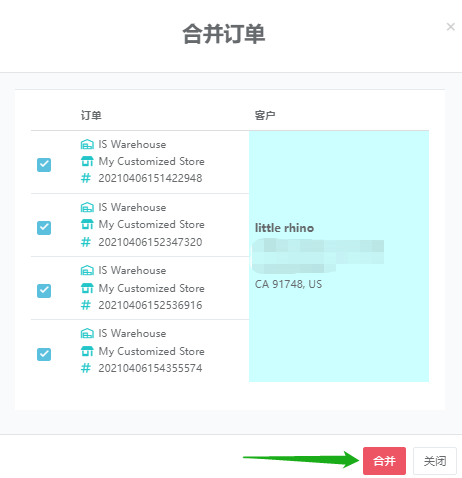The width and height of the screenshot is (462, 478).
Task: Click store icon of order 20210406152347320
Action: click(x=87, y=224)
